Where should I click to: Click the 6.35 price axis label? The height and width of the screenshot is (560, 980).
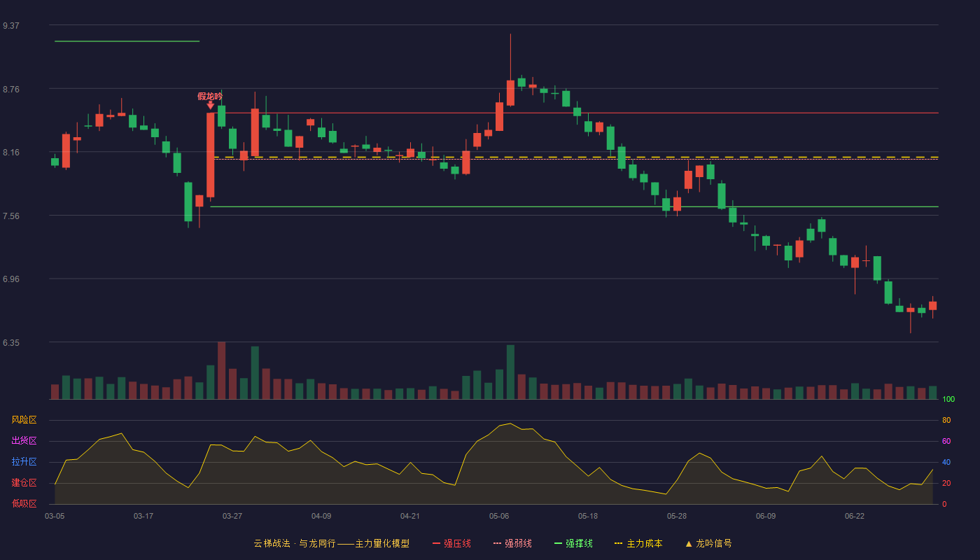point(11,342)
